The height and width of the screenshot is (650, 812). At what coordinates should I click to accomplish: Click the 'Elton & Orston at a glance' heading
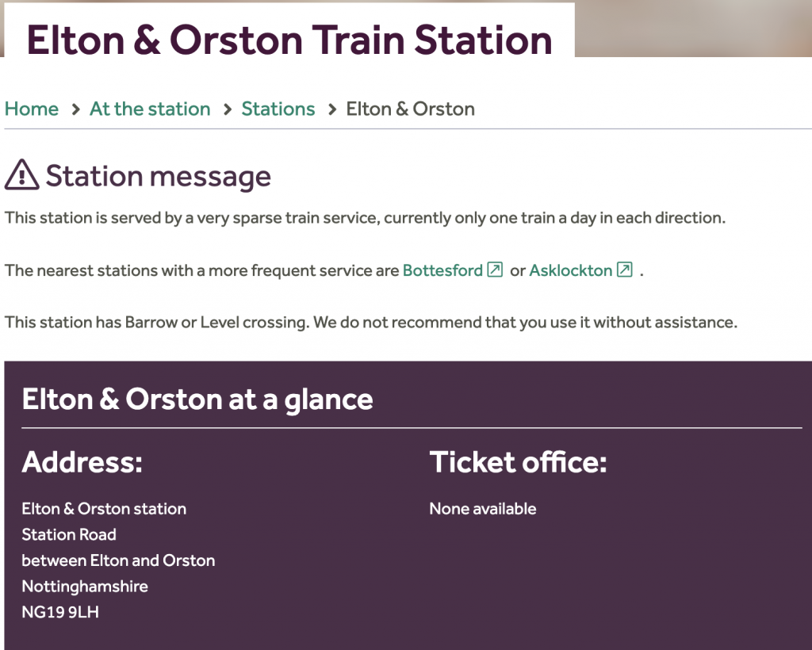(197, 399)
